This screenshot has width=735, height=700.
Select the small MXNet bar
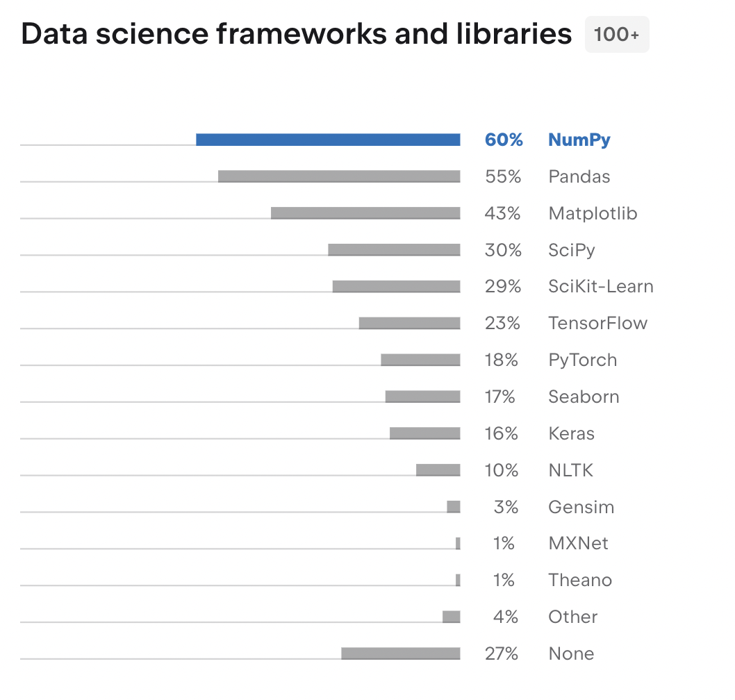458,544
